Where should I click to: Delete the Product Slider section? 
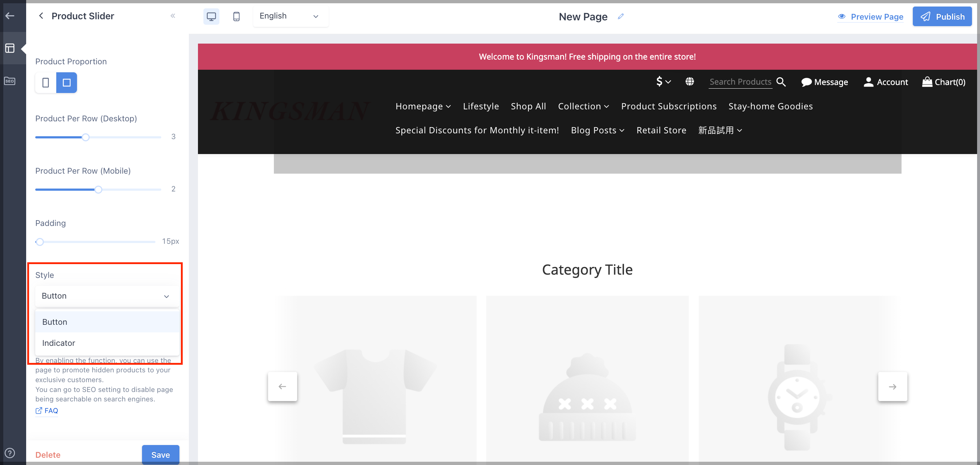click(x=48, y=455)
